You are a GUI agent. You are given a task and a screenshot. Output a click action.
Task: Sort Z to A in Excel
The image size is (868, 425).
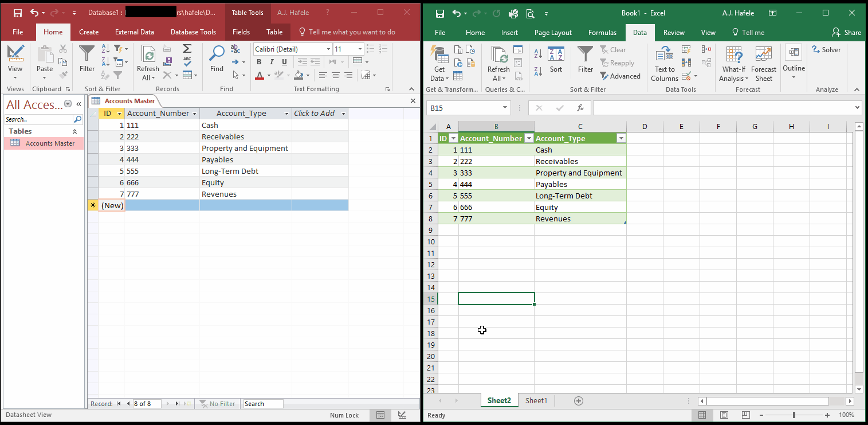click(x=538, y=71)
